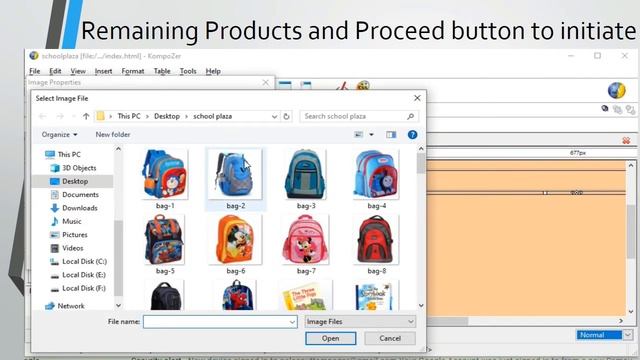This screenshot has height=360, width=640.
Task: Change the view layout icon
Action: pyautogui.click(x=358, y=135)
